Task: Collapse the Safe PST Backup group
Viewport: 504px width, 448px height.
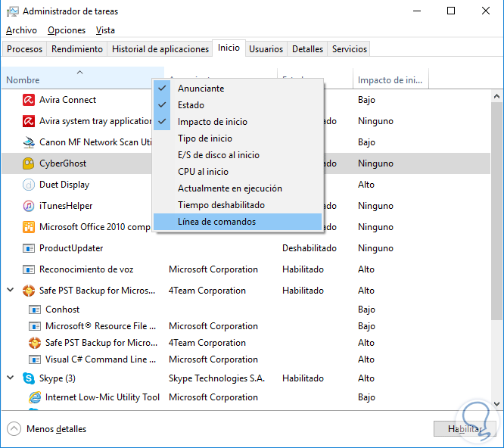Action: (11, 290)
